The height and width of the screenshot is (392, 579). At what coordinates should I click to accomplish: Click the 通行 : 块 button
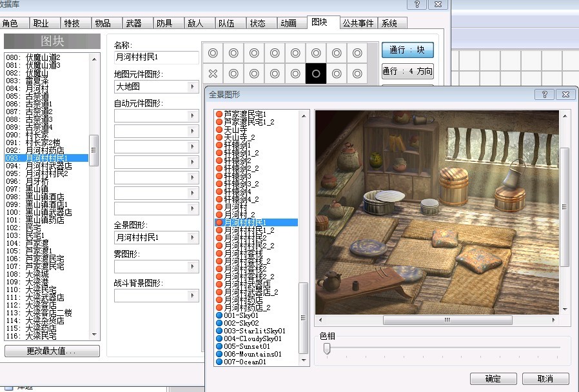(x=407, y=50)
